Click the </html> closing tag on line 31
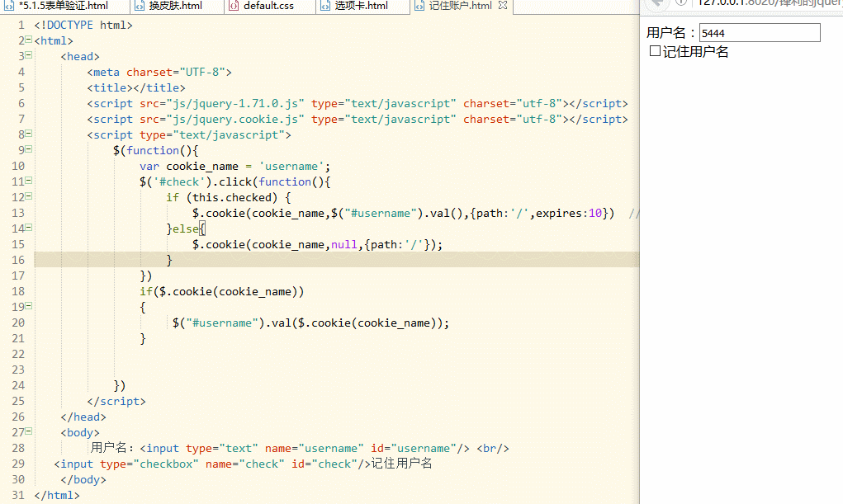 tap(57, 496)
